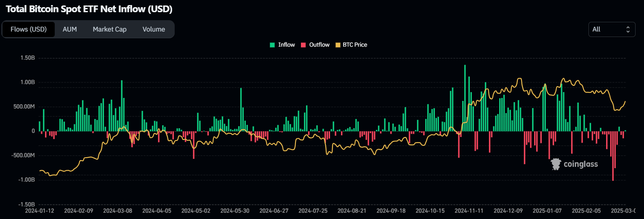Click the 2025-02-05 date label
The image size is (644, 219).
(587, 210)
